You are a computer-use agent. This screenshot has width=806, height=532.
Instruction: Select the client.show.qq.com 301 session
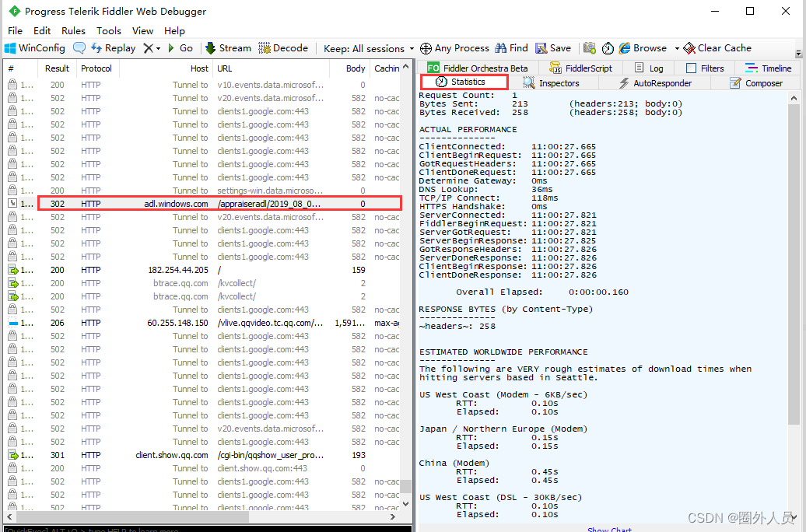pos(202,455)
